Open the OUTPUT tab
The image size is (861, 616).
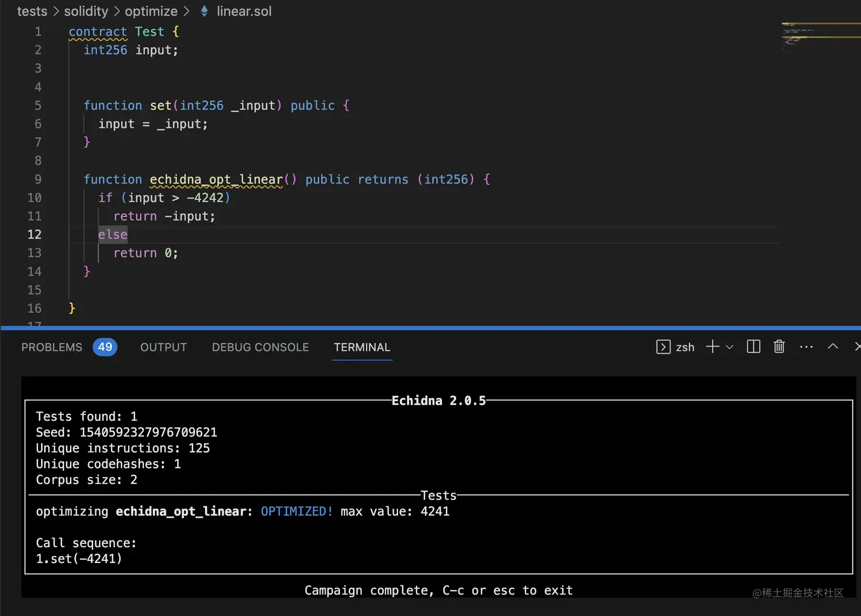(163, 347)
